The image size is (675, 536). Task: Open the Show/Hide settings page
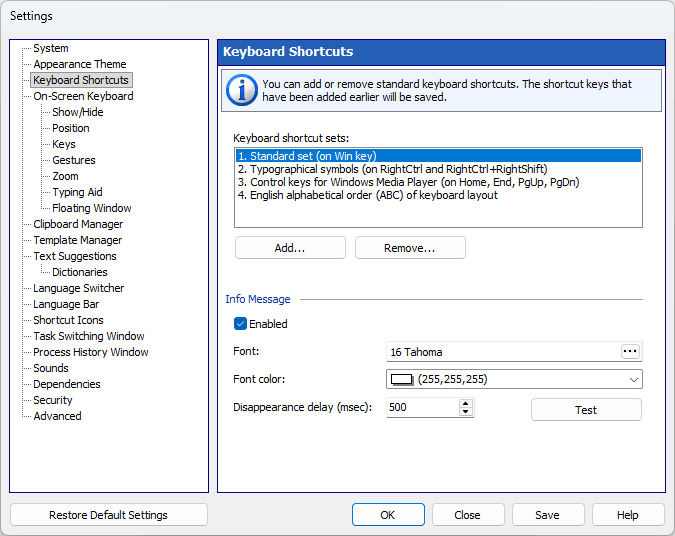coord(78,112)
